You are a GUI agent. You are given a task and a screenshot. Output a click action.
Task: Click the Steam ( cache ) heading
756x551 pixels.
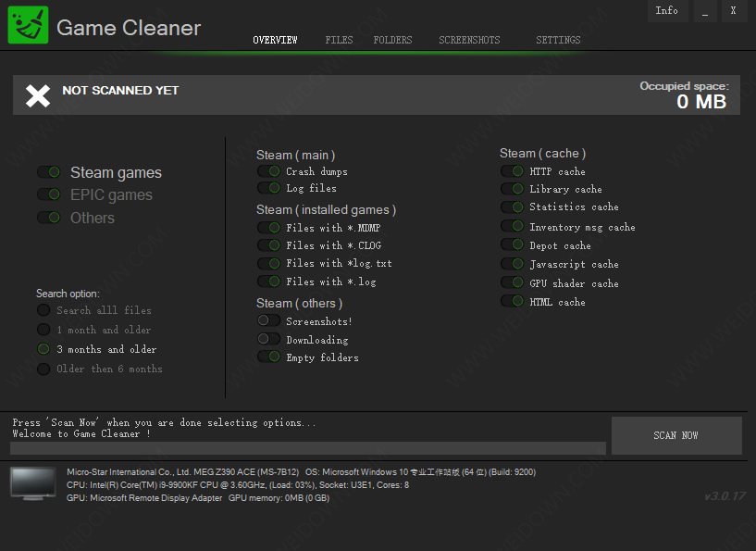(543, 154)
